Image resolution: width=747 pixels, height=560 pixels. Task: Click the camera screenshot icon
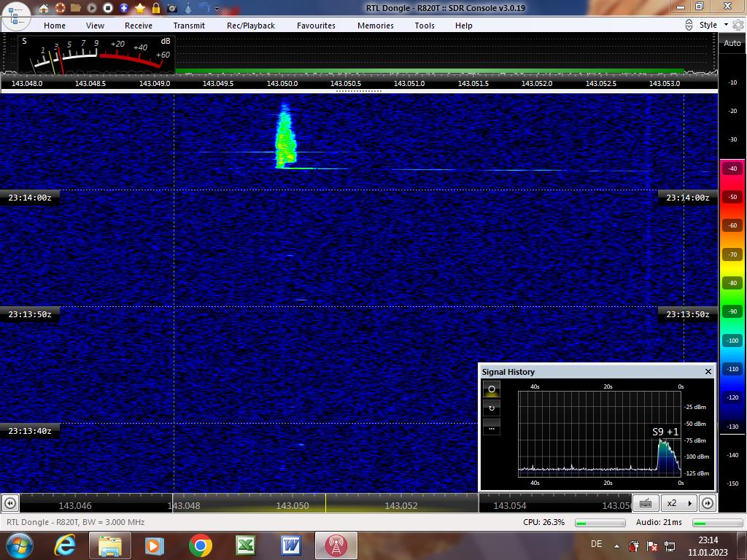[x=172, y=8]
